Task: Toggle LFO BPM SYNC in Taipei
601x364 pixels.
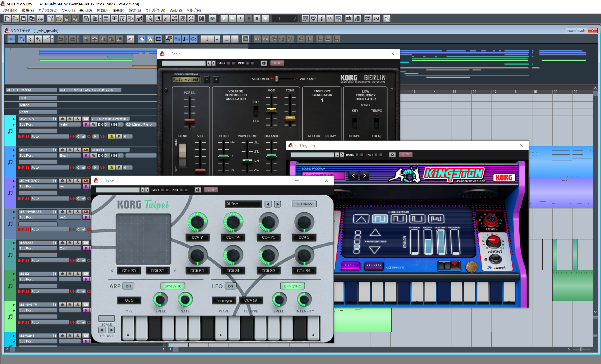Action: (x=292, y=286)
